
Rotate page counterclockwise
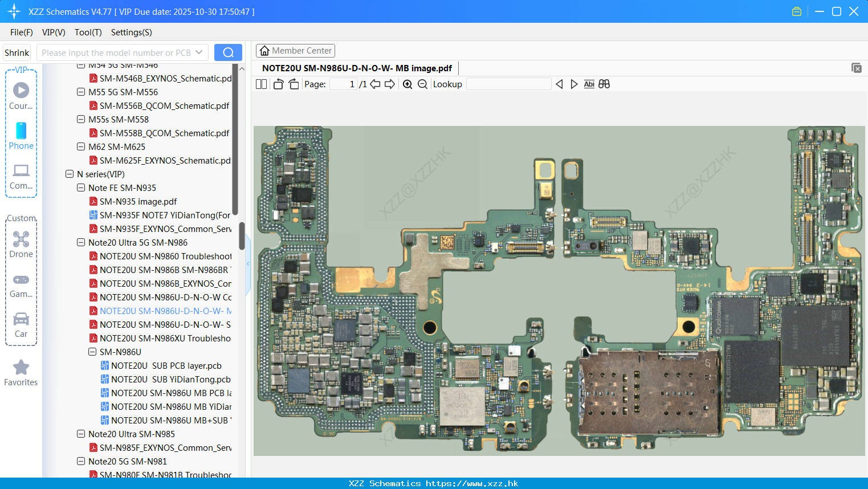(x=278, y=84)
